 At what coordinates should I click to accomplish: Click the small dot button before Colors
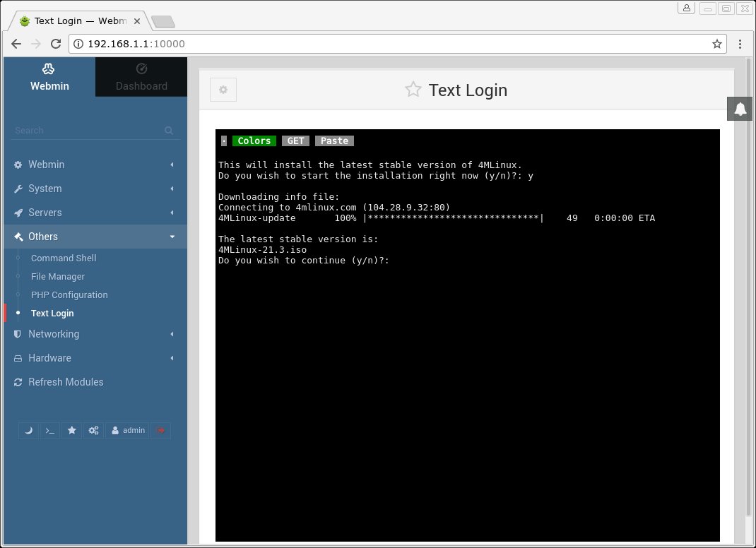[x=224, y=141]
